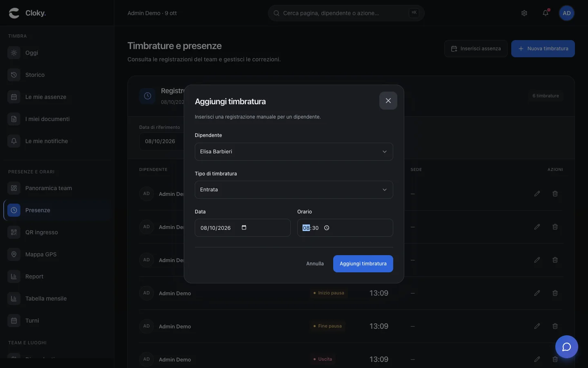This screenshot has height=368, width=588.
Task: Open the clock picker in Orario field
Action: click(x=327, y=228)
